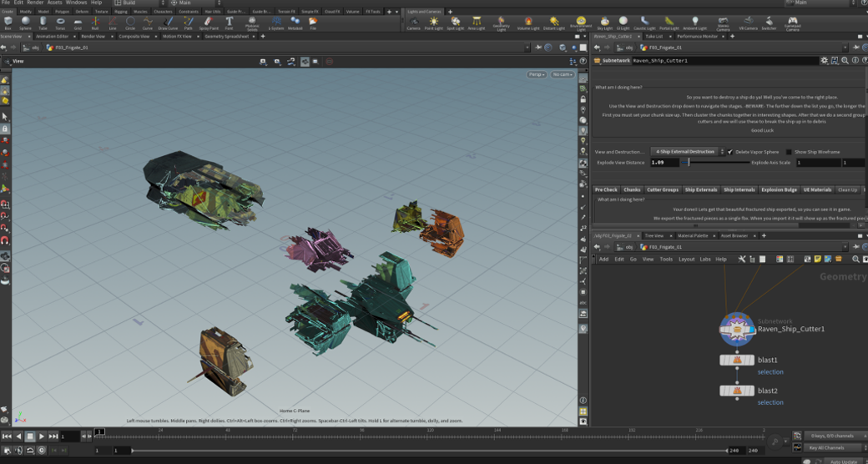Add a Gamepad Camera from the shelf
Viewport: 868px width, 464px height.
click(x=792, y=23)
